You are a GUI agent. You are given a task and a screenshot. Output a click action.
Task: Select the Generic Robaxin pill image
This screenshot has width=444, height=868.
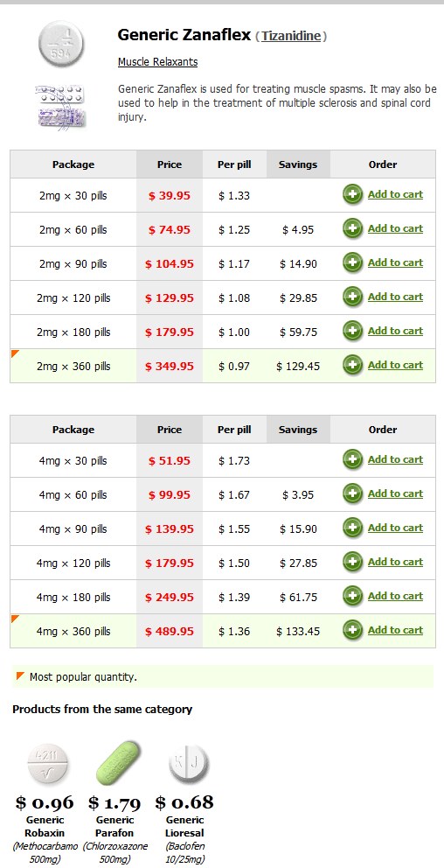48,766
